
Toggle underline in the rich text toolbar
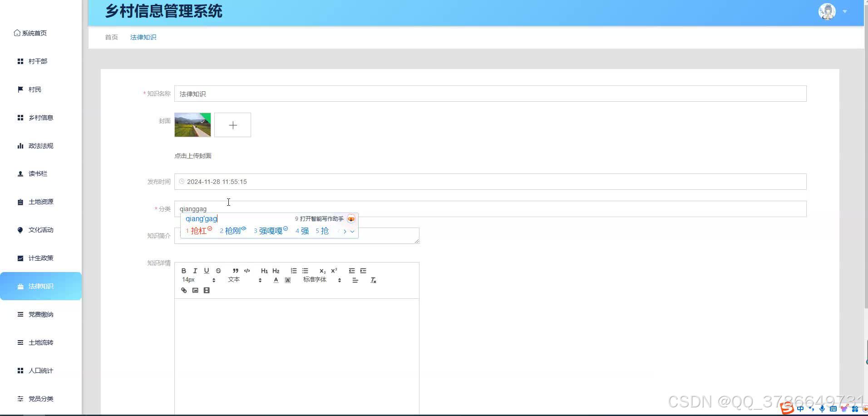(207, 271)
